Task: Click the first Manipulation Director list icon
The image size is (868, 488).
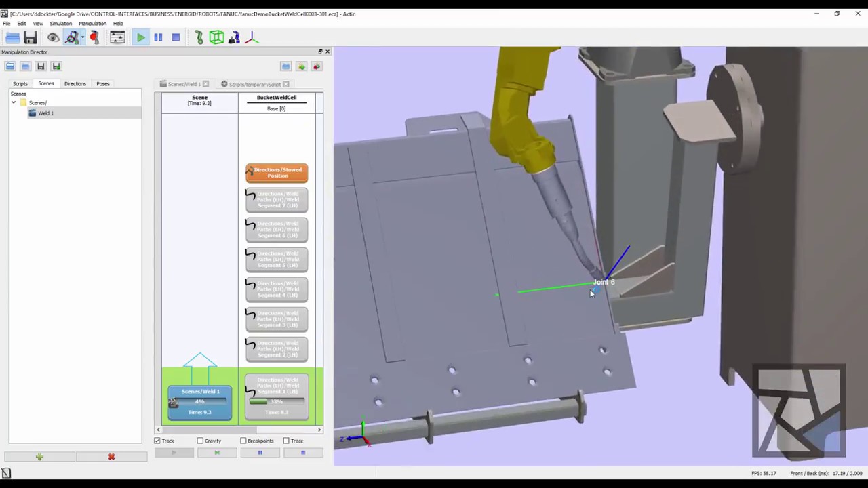Action: (10, 66)
